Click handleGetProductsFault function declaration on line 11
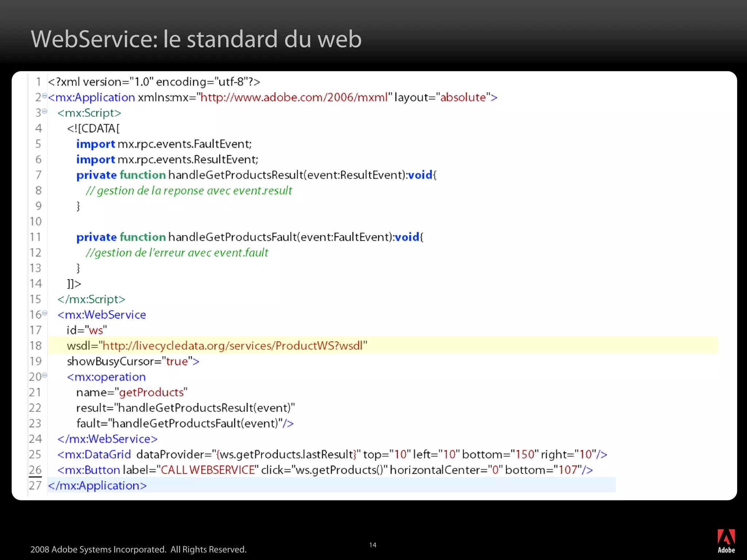747x560 pixels. tap(250, 237)
